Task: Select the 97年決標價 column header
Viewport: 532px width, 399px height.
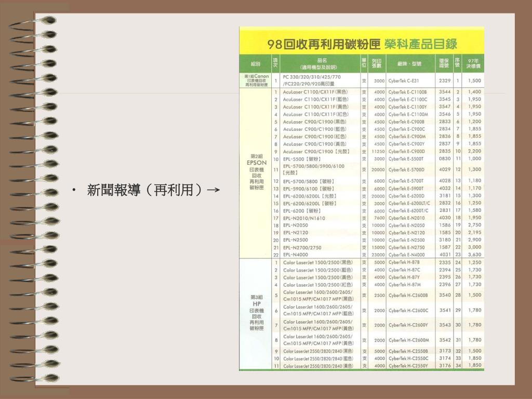Action: (473, 63)
